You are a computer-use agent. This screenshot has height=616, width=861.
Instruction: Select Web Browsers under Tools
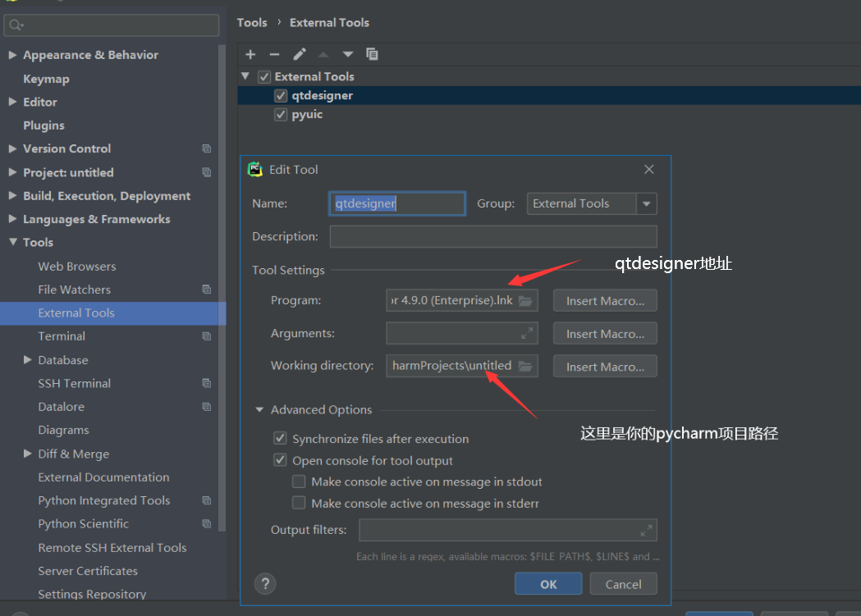(x=77, y=266)
